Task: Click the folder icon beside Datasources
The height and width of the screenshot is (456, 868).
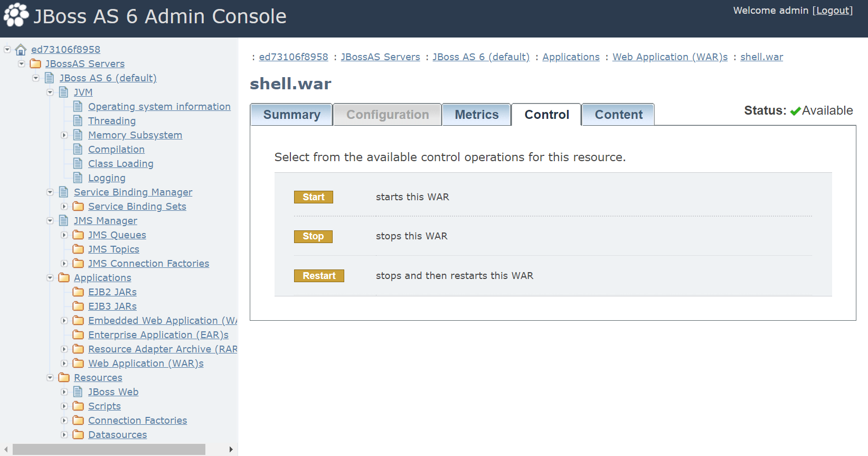Action: (x=78, y=435)
